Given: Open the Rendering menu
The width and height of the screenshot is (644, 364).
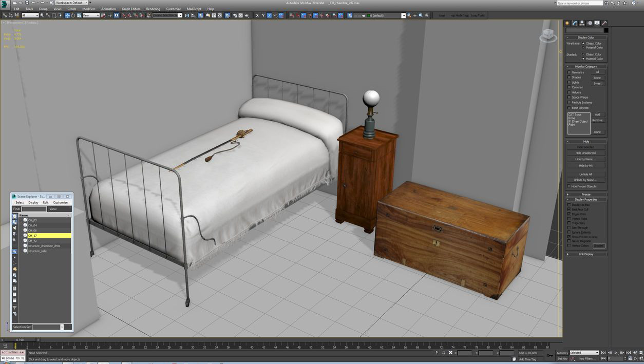Looking at the screenshot, I should [153, 9].
